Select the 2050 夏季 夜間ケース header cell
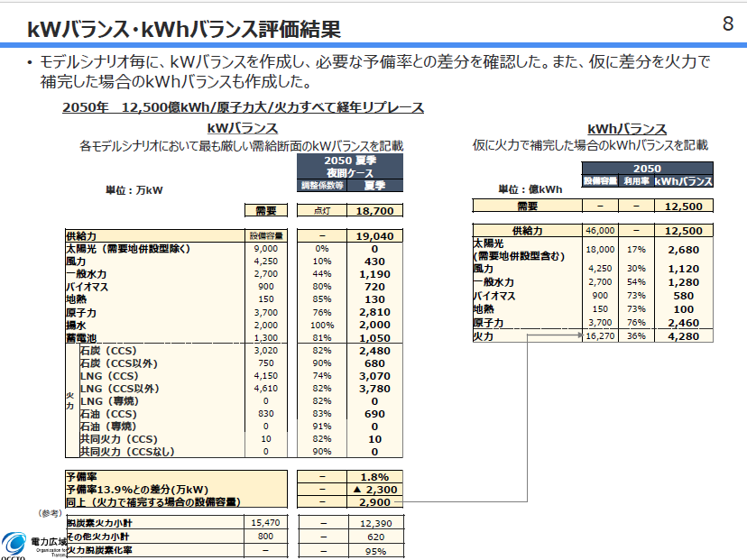 [x=350, y=166]
